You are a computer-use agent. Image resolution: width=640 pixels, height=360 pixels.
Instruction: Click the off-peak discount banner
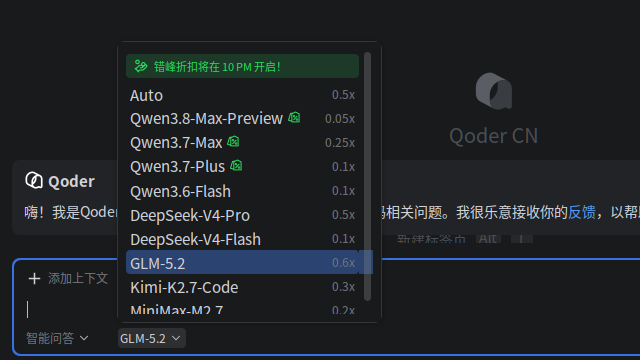(x=242, y=66)
